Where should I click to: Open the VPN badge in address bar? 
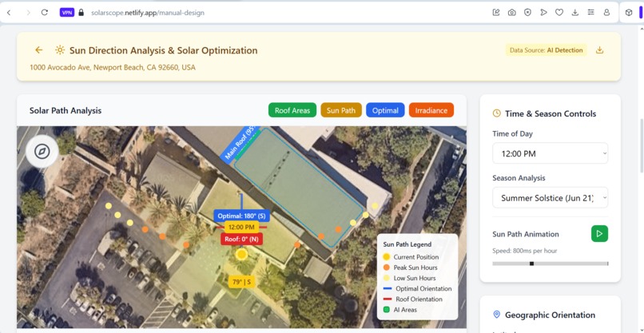click(67, 12)
